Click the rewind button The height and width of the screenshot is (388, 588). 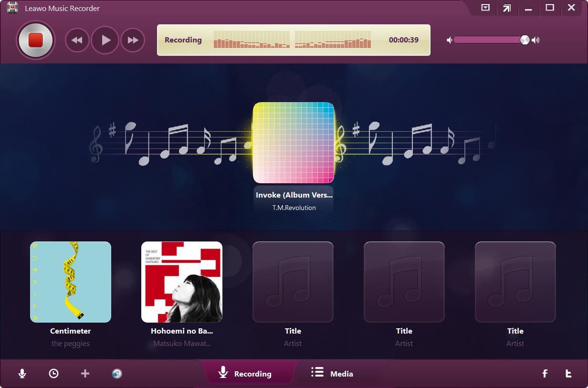coord(77,40)
